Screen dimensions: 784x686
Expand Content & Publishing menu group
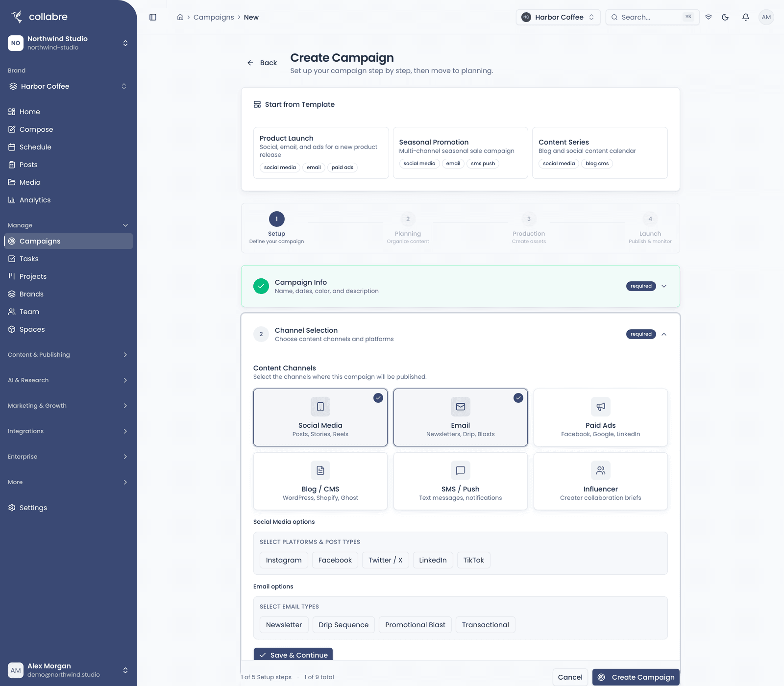[69, 355]
